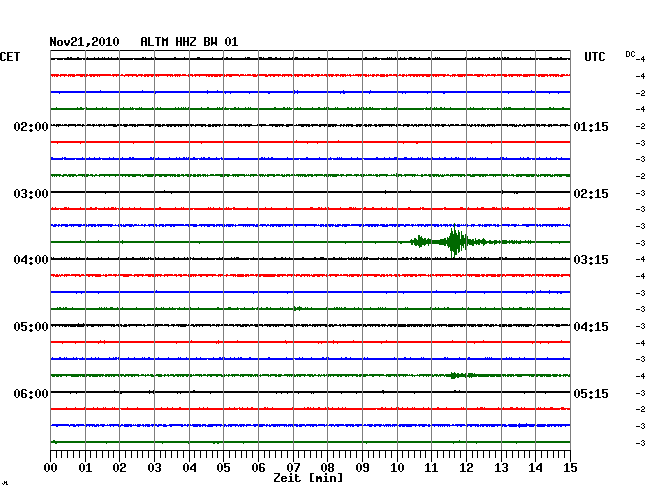Click the UTC timezone label
This screenshot has width=650, height=494.
(x=595, y=57)
